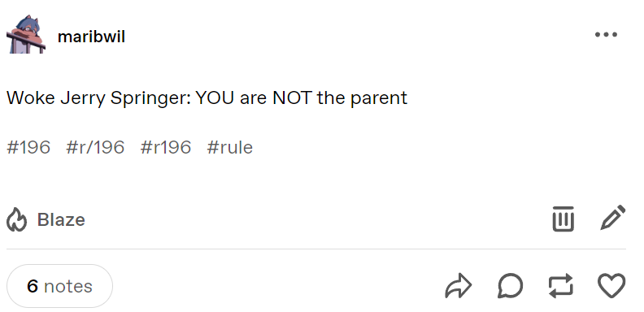Select the Blaze text label
The width and height of the screenshot is (644, 312).
pos(61,219)
